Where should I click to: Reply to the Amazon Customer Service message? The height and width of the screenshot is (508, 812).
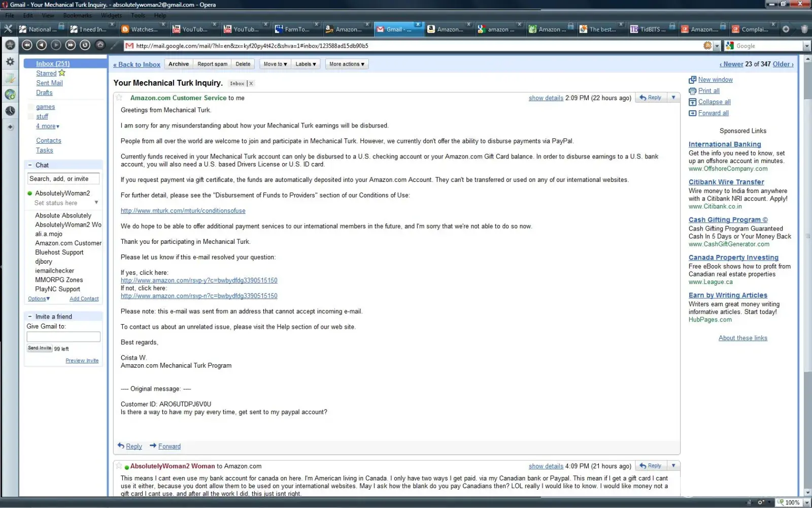tap(651, 98)
